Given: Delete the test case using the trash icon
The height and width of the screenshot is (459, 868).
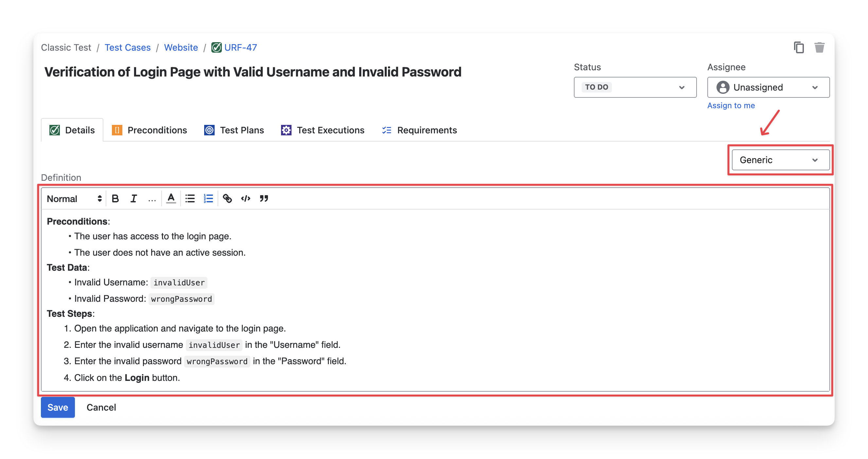Looking at the screenshot, I should 820,47.
